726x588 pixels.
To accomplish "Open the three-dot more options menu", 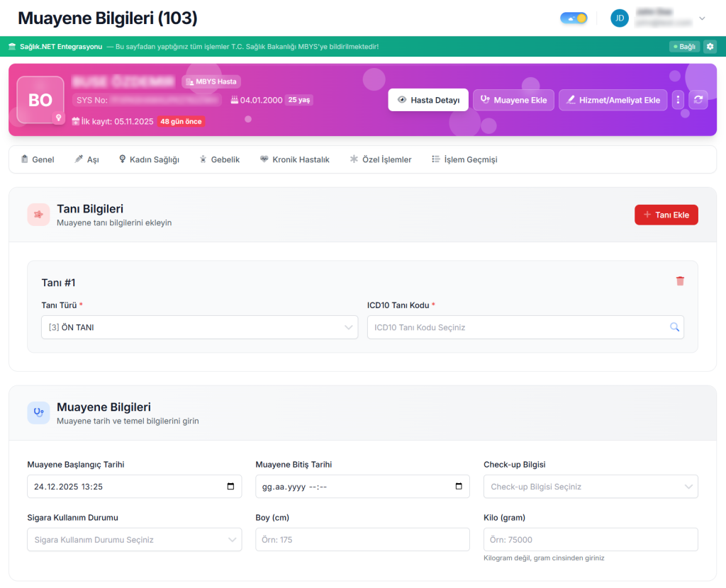I will (x=678, y=100).
